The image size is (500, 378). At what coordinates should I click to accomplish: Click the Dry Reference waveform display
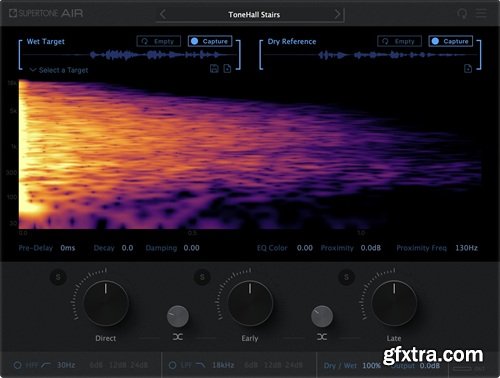pyautogui.click(x=370, y=55)
